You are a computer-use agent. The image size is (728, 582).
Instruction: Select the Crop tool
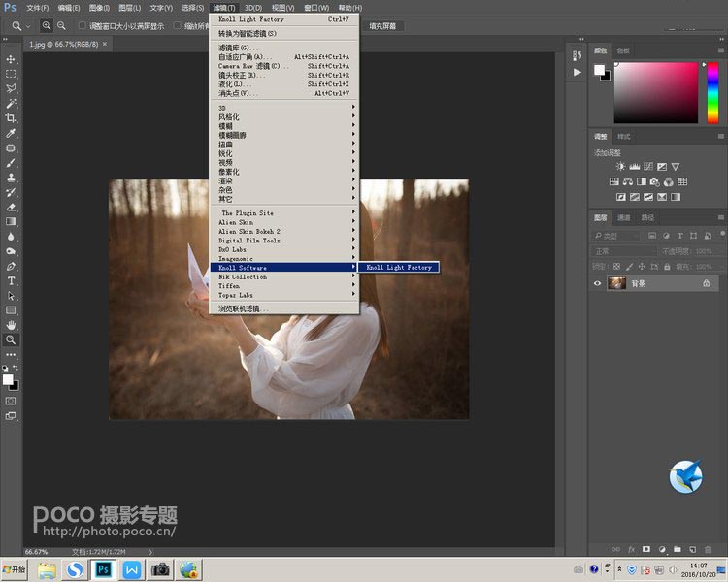point(11,118)
